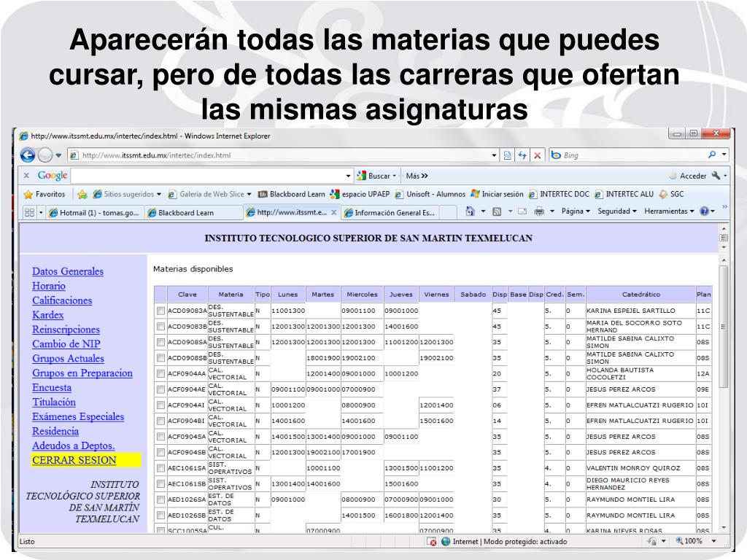Open the Google search box dropdown arrow
Image resolution: width=747 pixels, height=560 pixels.
348,176
